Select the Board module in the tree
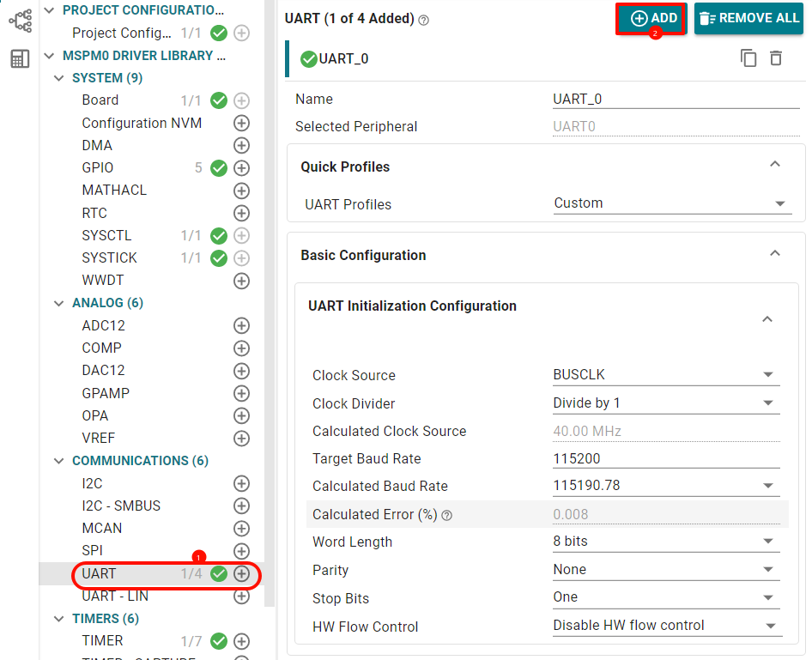 click(x=100, y=100)
